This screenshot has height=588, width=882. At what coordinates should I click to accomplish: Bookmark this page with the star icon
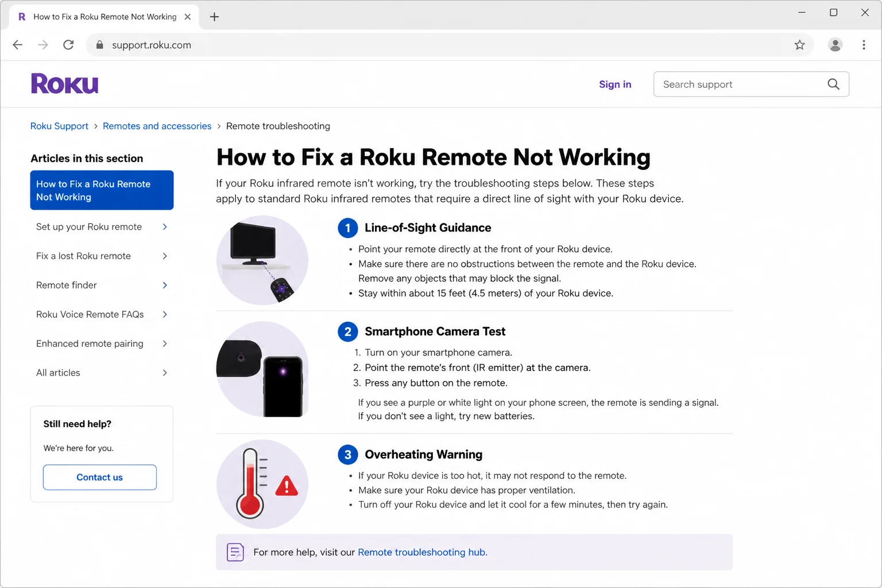point(799,45)
